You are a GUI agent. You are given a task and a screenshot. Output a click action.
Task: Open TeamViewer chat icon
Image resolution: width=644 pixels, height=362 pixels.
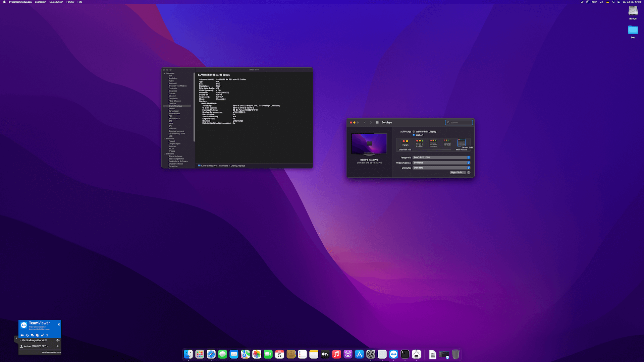click(x=32, y=335)
